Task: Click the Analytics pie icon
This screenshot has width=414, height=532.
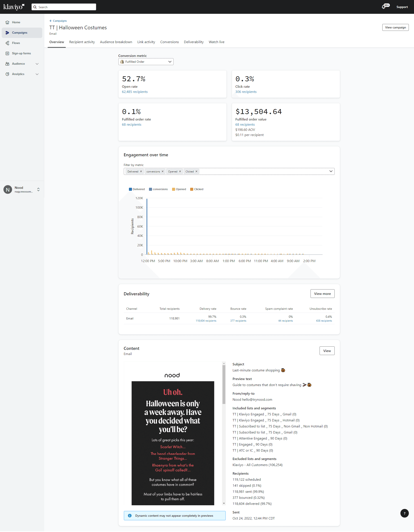Action: point(7,74)
